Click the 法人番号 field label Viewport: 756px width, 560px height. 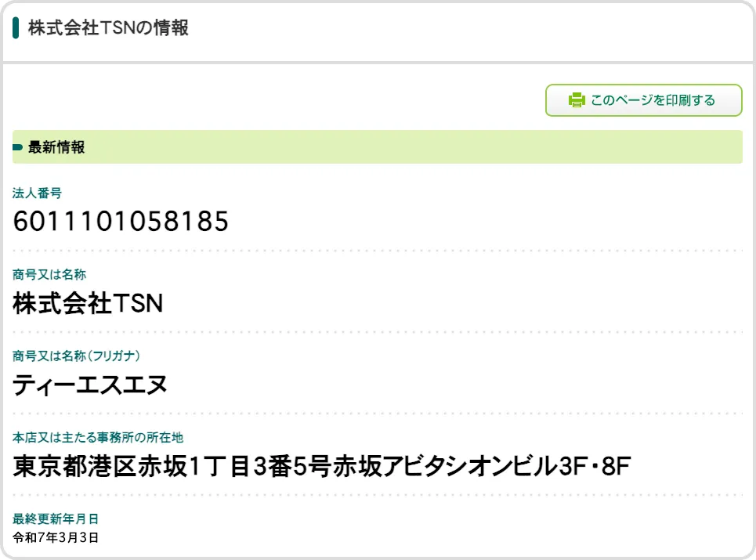pos(37,193)
